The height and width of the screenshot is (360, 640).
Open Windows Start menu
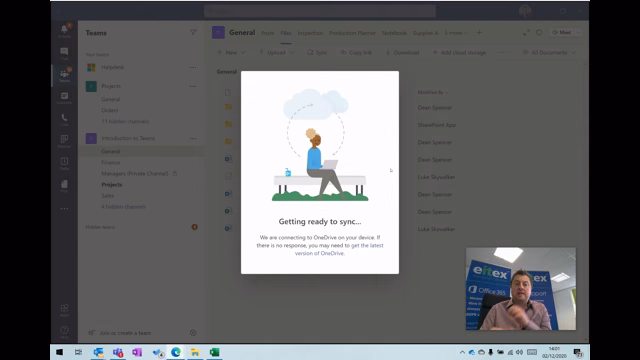pyautogui.click(x=60, y=352)
